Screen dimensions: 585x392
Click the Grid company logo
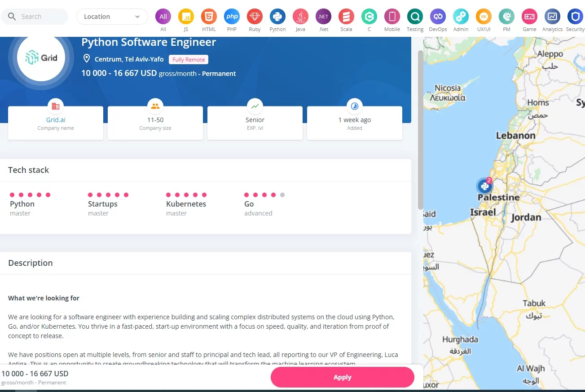click(x=41, y=57)
